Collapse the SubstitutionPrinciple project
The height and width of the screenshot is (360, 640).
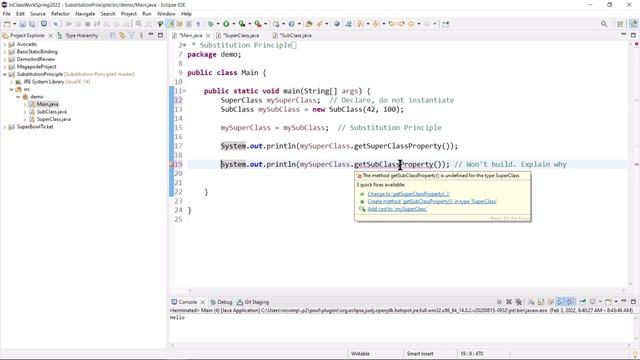click(5, 74)
